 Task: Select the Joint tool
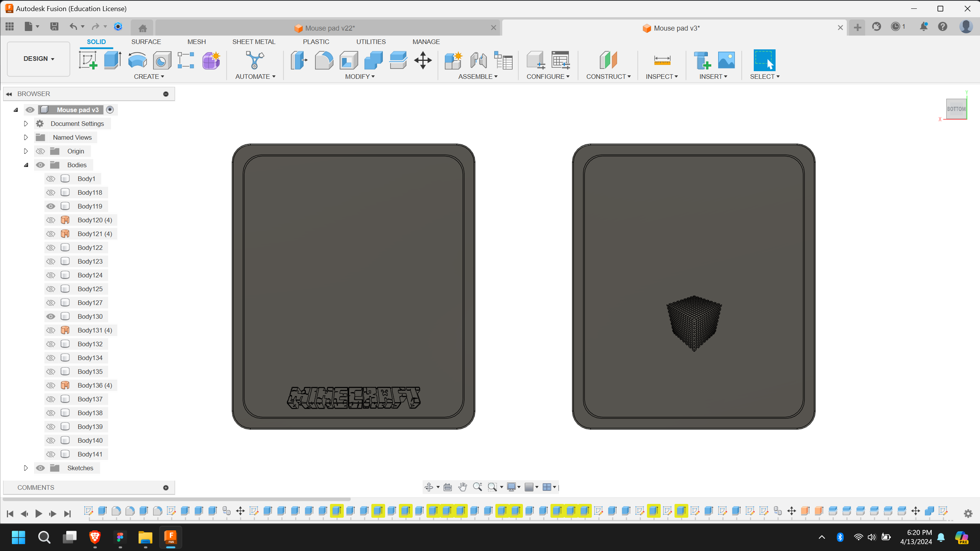point(479,60)
